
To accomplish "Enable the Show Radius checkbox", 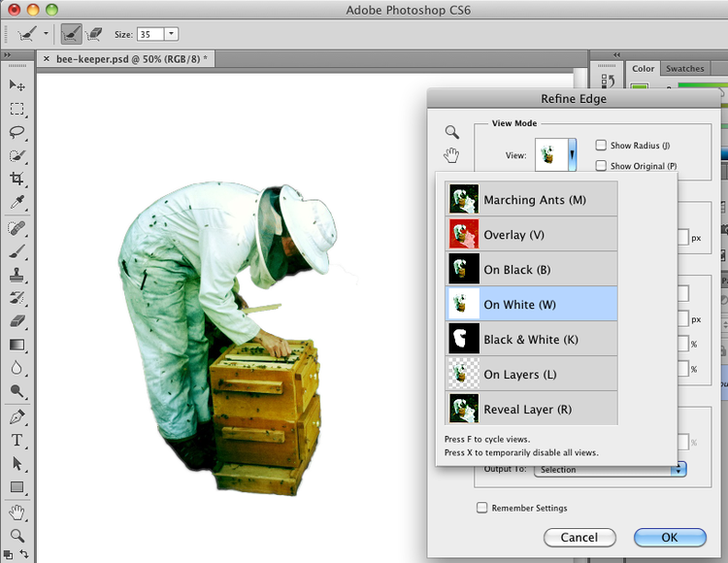I will 601,146.
